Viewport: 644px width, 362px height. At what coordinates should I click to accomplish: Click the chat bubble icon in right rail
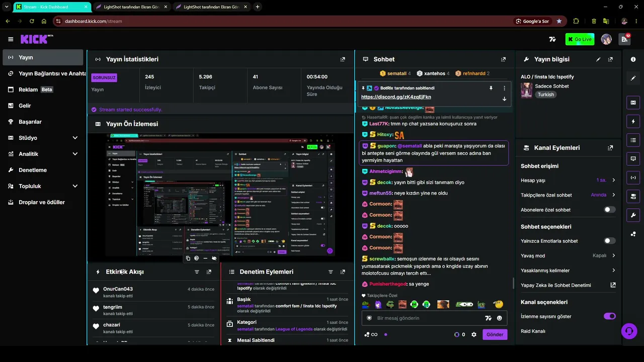[x=633, y=158]
